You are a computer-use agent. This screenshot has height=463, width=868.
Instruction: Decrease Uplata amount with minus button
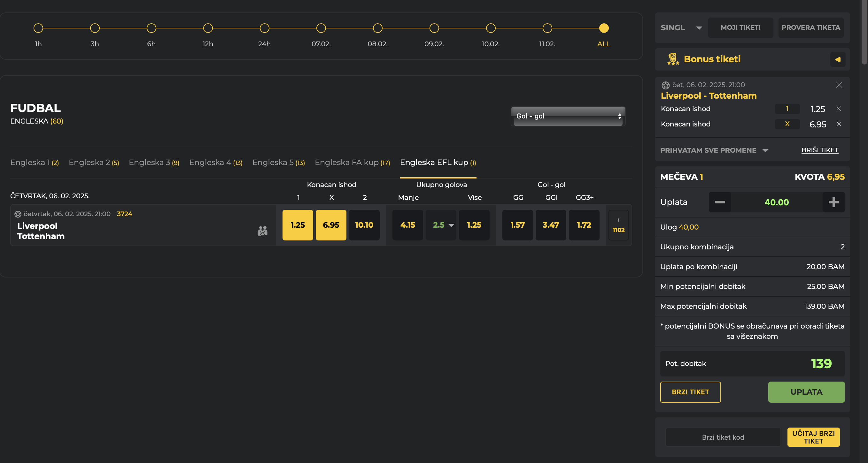point(720,202)
